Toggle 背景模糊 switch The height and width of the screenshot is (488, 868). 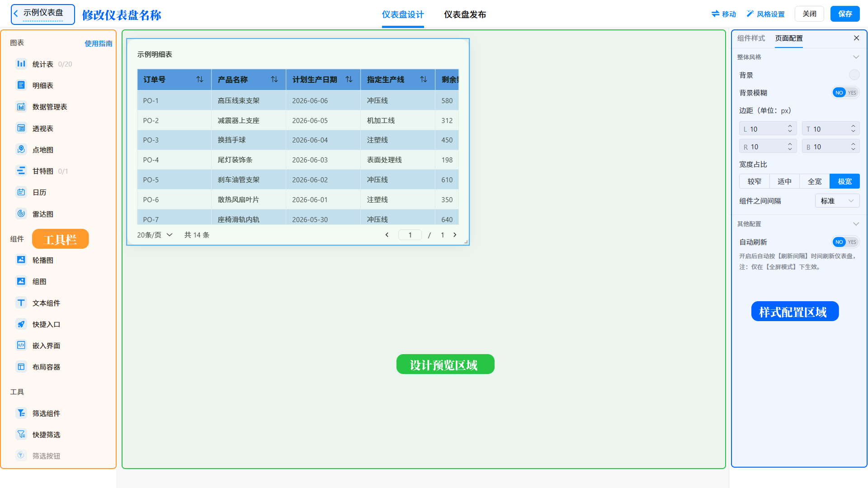(x=845, y=93)
